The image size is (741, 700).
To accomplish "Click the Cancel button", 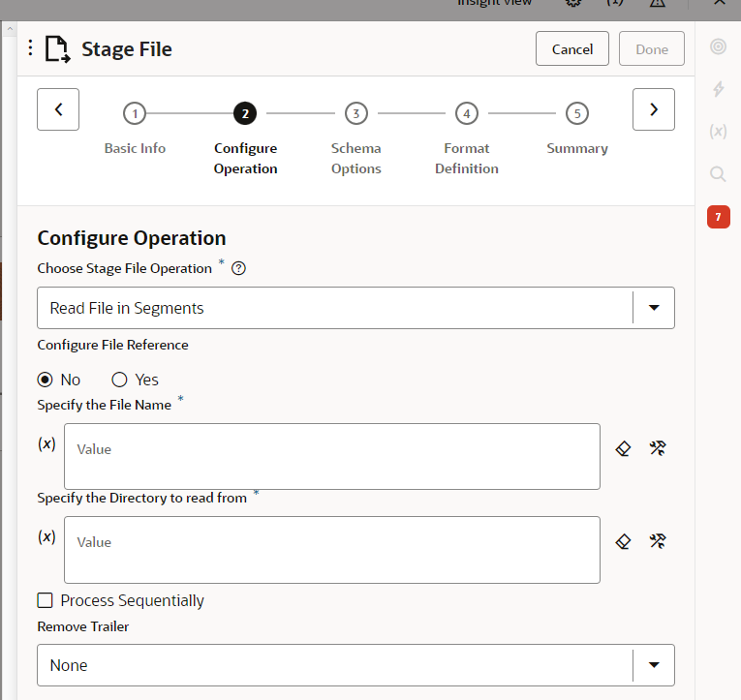I will click(572, 49).
